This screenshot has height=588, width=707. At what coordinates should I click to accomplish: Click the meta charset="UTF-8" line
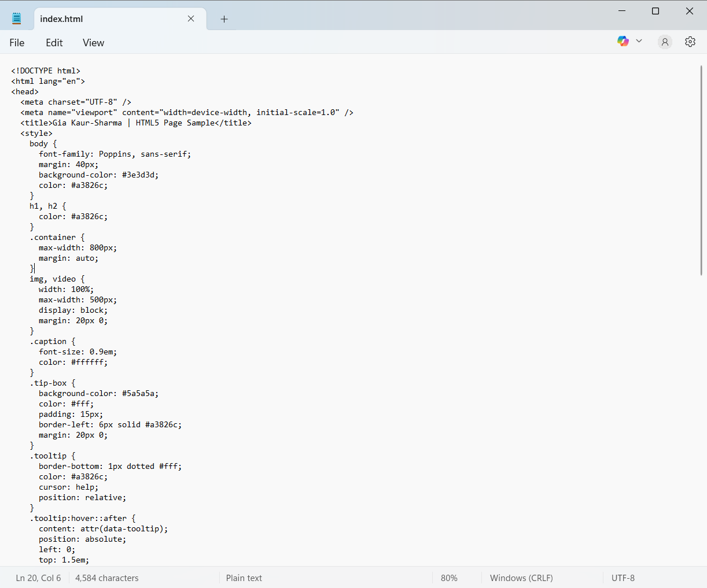tap(76, 102)
